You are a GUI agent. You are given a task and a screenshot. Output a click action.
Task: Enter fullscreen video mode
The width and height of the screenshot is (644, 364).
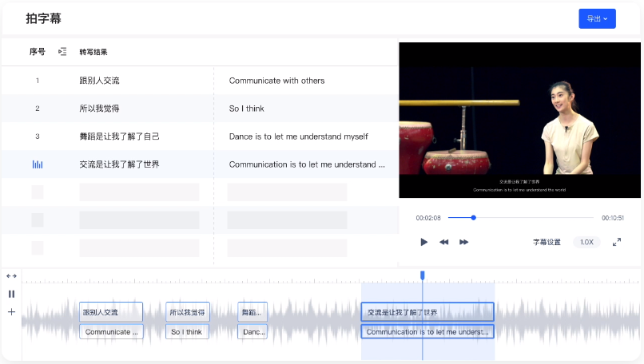(617, 242)
